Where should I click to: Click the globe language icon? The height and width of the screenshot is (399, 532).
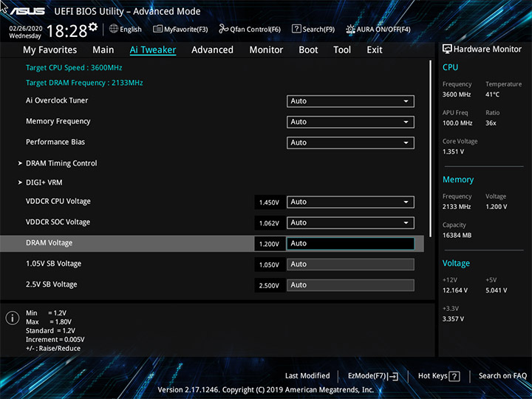(x=114, y=29)
